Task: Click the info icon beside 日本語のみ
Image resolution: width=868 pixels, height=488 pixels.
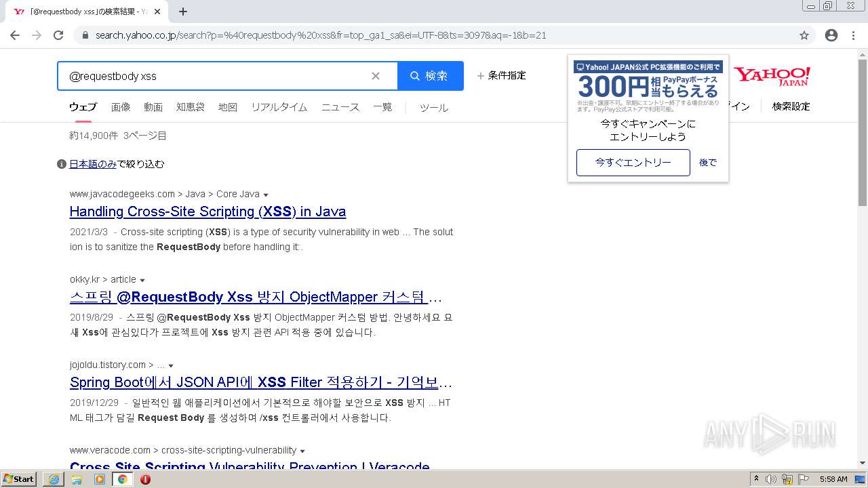Action: 62,164
